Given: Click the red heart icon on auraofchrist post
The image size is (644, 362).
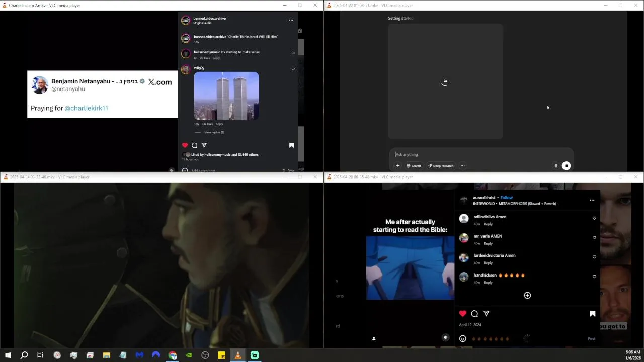Looking at the screenshot, I should 463,314.
